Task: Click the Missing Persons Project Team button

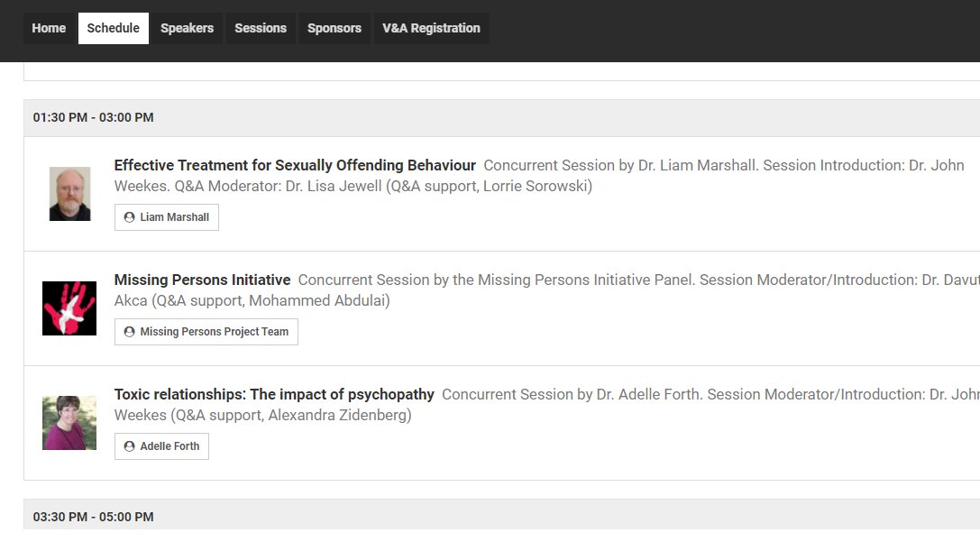Action: (206, 332)
